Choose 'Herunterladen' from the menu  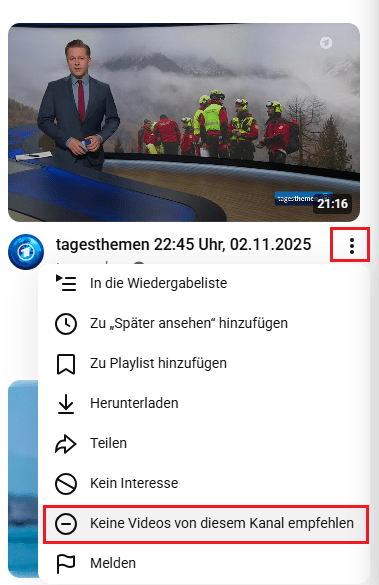(204, 403)
